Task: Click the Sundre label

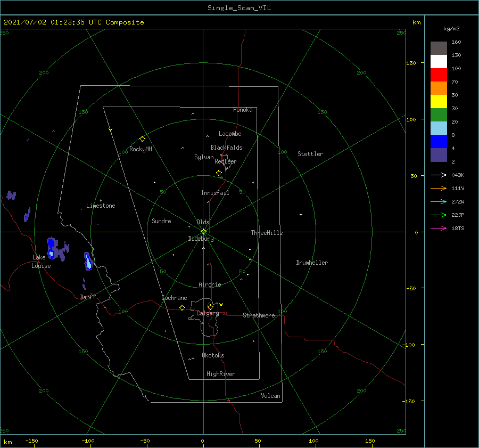Action: [x=162, y=221]
